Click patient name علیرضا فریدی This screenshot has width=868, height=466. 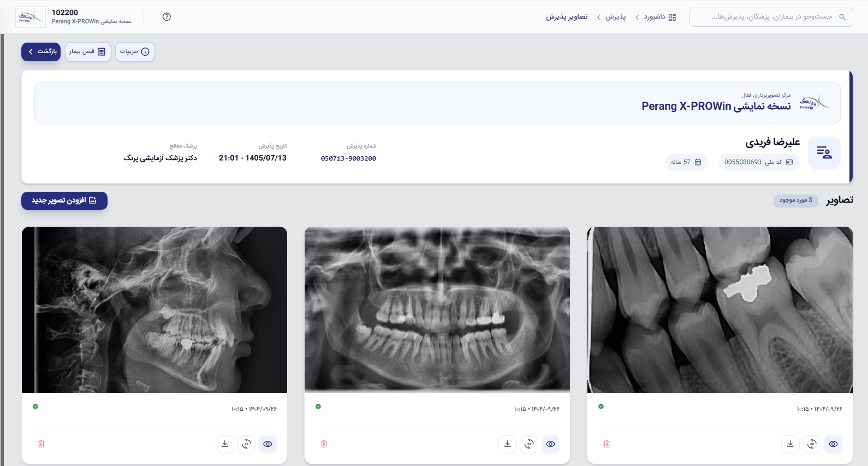772,143
